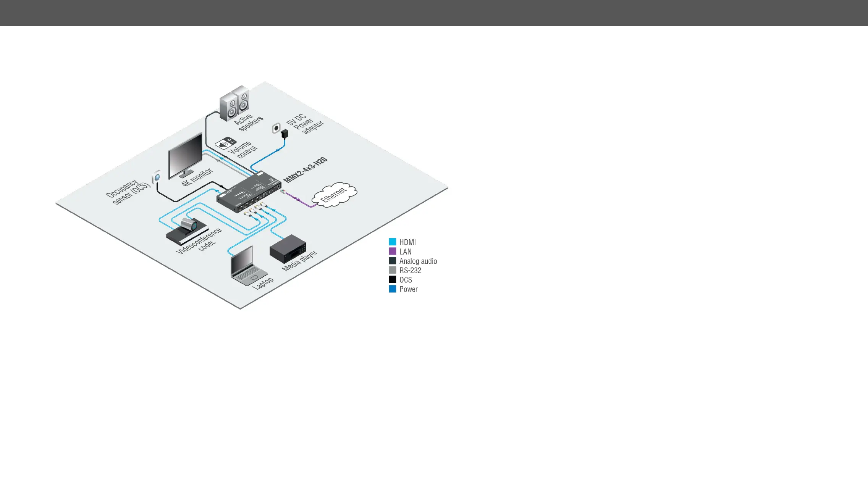The width and height of the screenshot is (868, 487).
Task: Click the Media player label
Action: coord(299,261)
